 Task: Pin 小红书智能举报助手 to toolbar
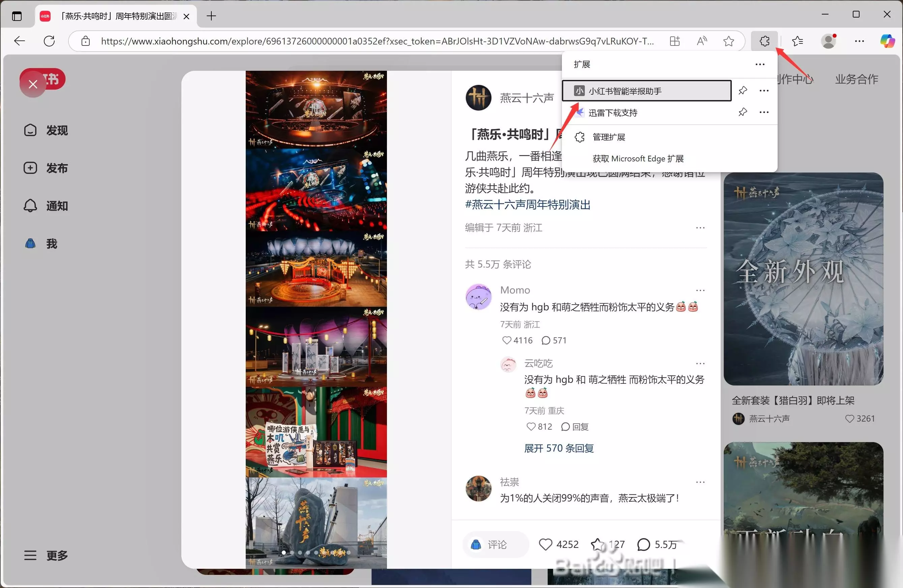(x=743, y=90)
